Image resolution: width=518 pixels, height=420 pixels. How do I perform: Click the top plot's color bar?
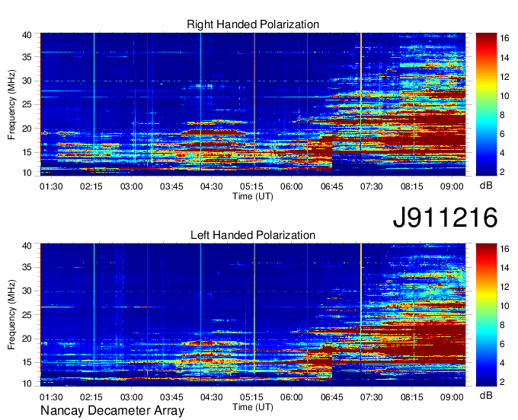[486, 104]
